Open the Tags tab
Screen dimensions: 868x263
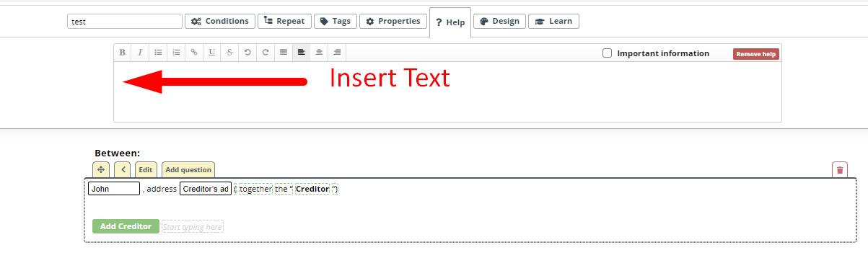coord(336,22)
